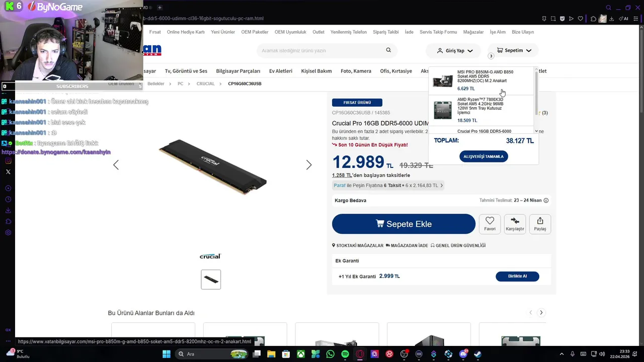The image size is (644, 362).
Task: Open Servis Takip Formu link
Action: [438, 32]
